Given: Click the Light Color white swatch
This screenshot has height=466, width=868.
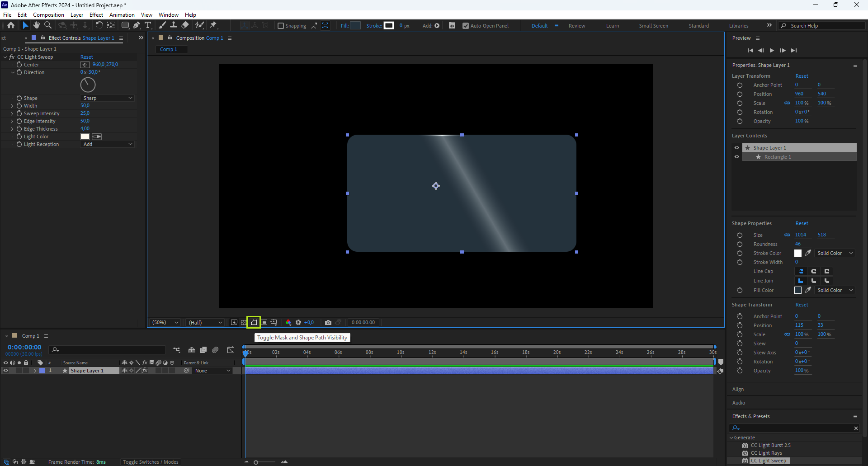Looking at the screenshot, I should point(85,137).
